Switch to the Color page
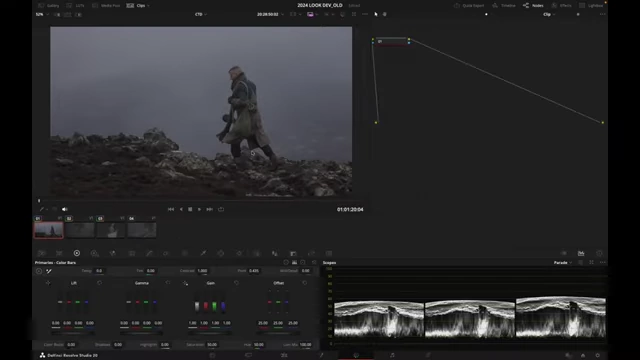 tap(356, 356)
